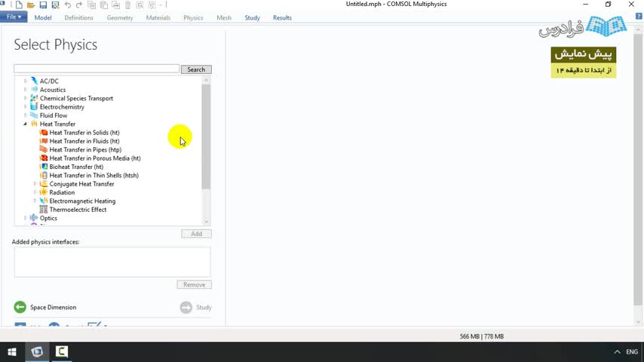The image size is (644, 362).
Task: Expand the Acoustics tree node
Action: coord(26,90)
